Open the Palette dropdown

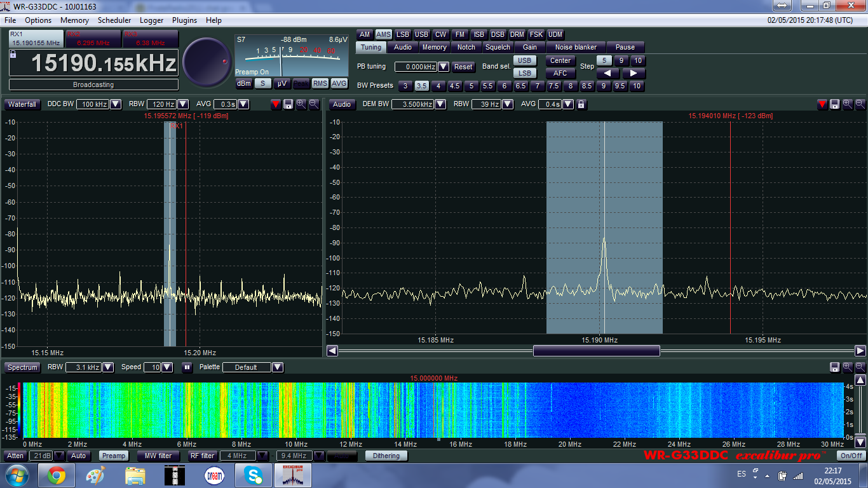tap(277, 367)
